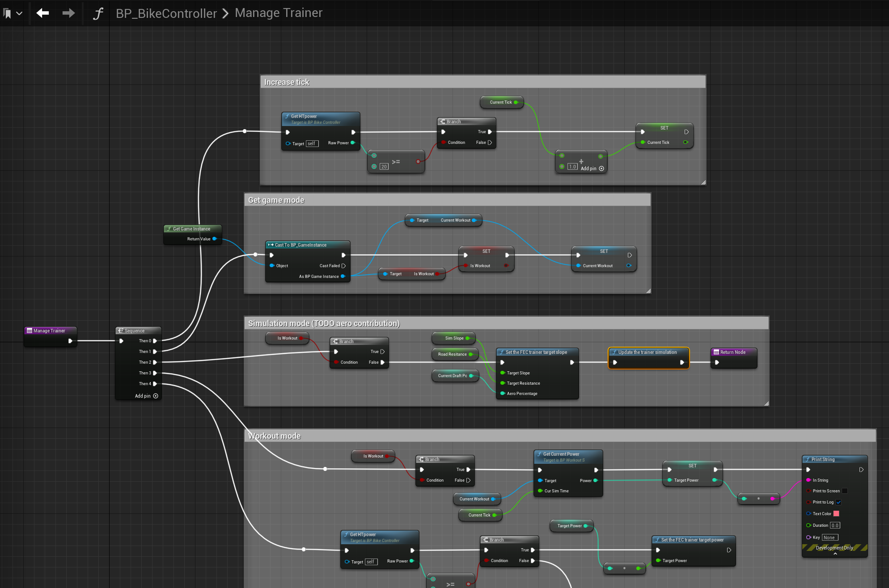Screen dimensions: 889x588
Task: Click the Return Value pin of Get Game Instance
Action: coord(215,239)
